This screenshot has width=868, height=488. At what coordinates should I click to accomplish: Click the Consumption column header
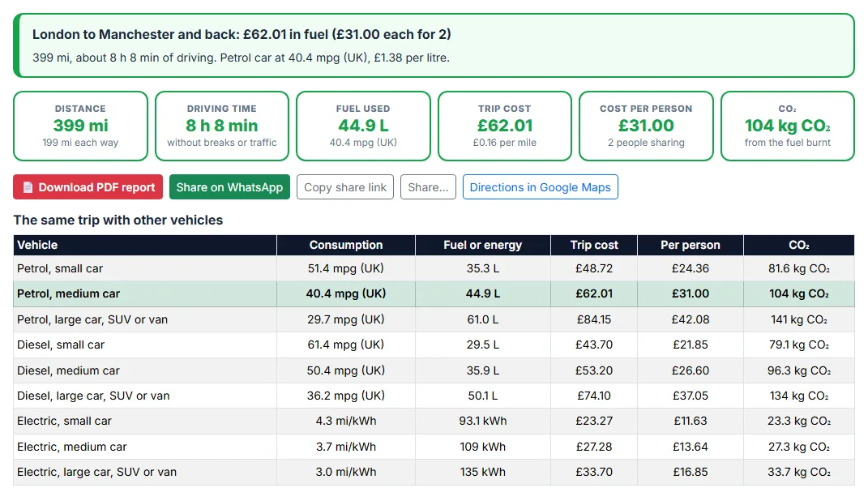346,246
